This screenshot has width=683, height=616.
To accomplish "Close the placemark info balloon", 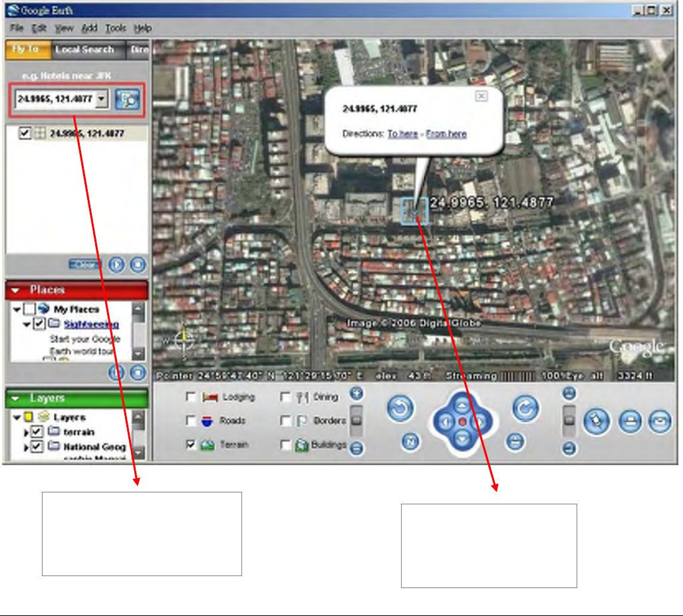I will (x=481, y=96).
